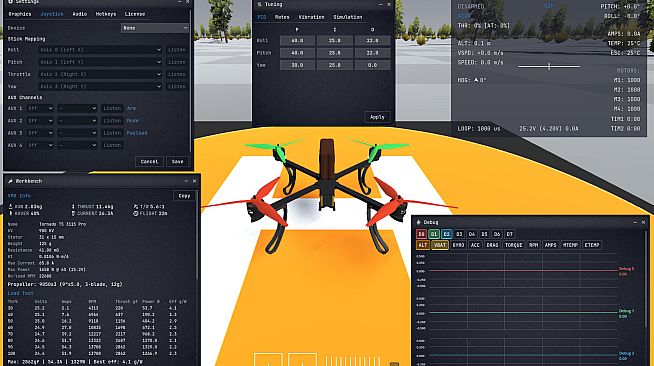
Task: Click the Yaw D gain field
Action: coord(372,65)
